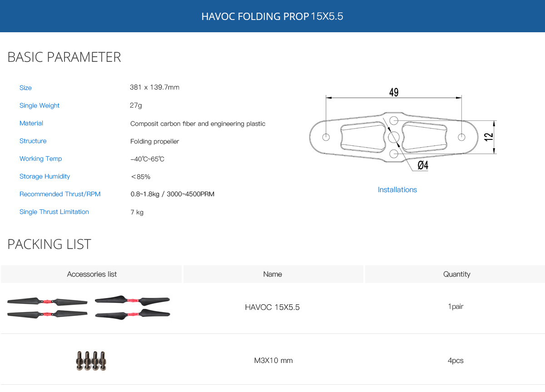
Task: Select the Recommended Thrust/RPM label
Action: pyautogui.click(x=60, y=194)
